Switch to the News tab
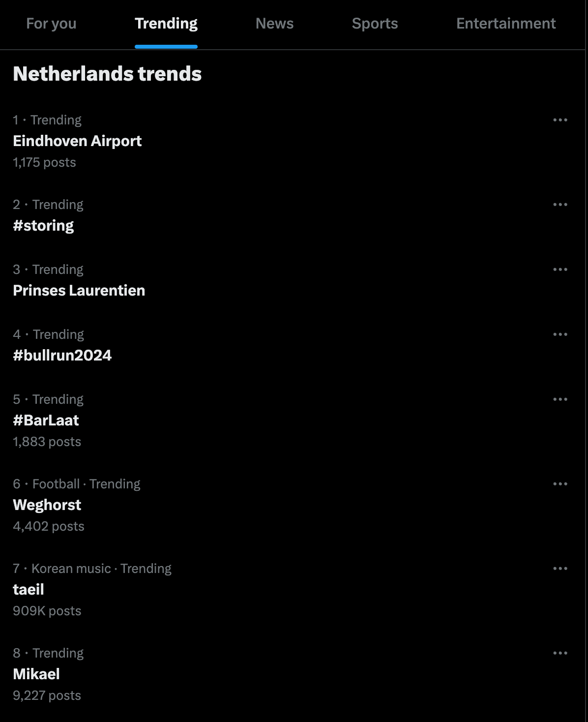The image size is (588, 722). (274, 23)
